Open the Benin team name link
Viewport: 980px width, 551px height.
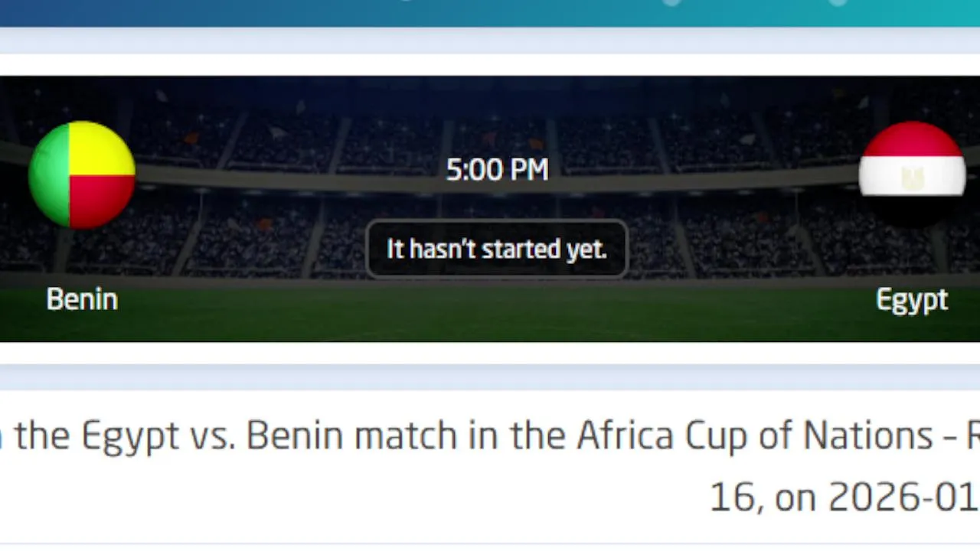tap(82, 299)
